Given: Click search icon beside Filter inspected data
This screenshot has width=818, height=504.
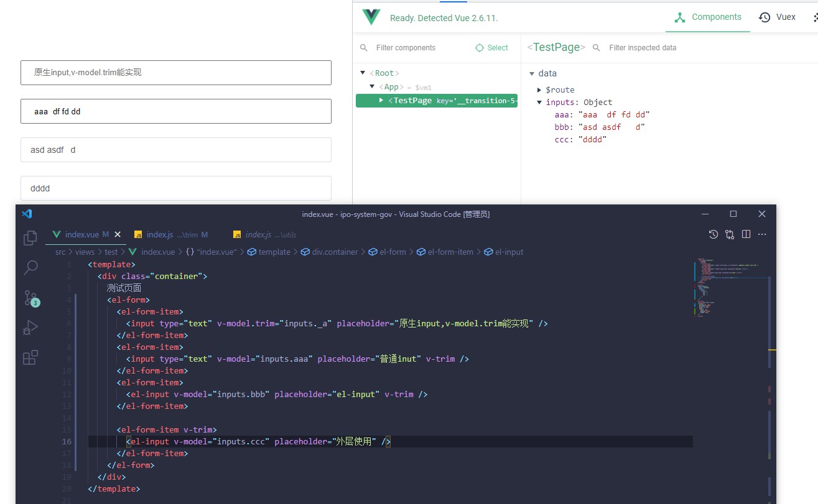Looking at the screenshot, I should click(597, 48).
